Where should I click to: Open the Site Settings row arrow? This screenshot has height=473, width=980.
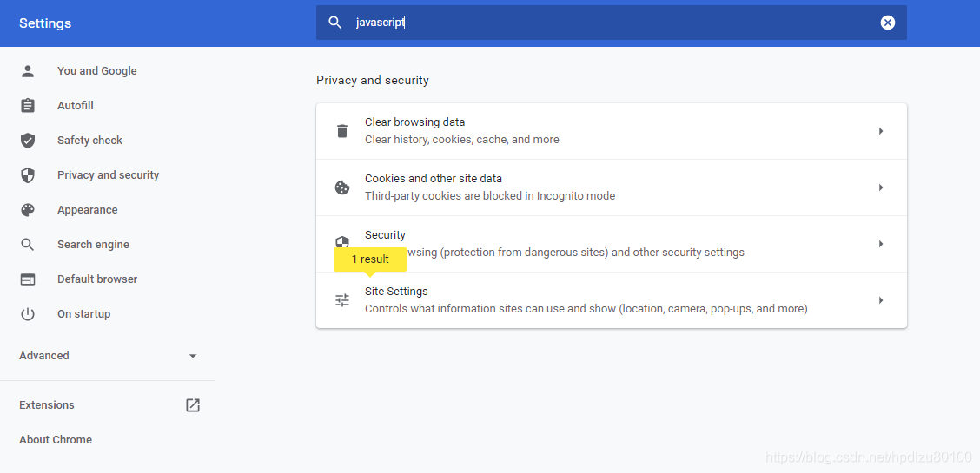(x=881, y=300)
